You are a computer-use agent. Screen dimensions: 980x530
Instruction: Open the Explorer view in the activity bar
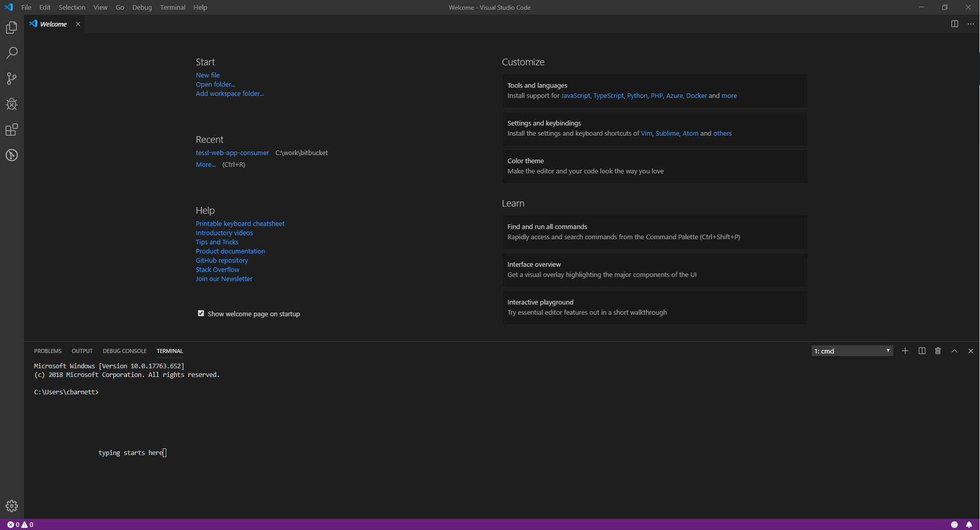pyautogui.click(x=11, y=28)
